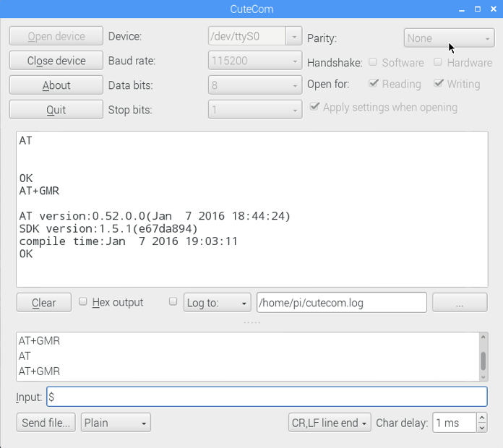Screen dimensions: 503x448
Task: Browse for log file with ... button
Action: pyautogui.click(x=460, y=303)
